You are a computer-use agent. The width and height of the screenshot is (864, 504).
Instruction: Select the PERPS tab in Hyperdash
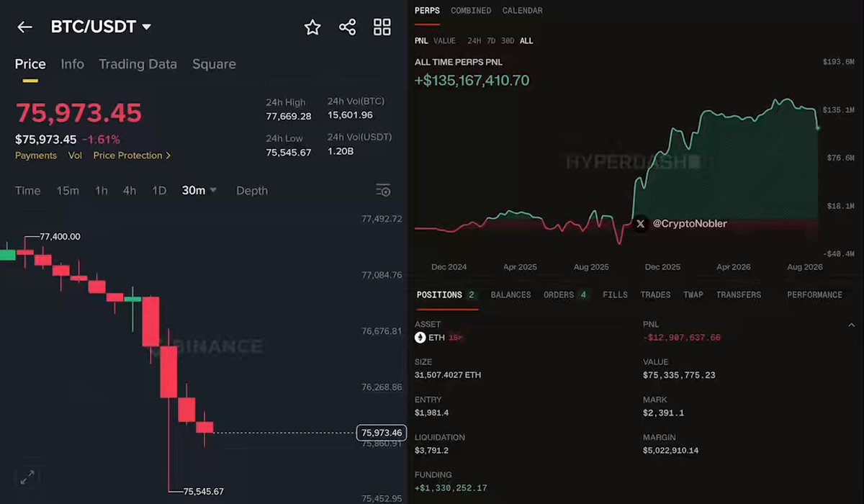tap(427, 11)
